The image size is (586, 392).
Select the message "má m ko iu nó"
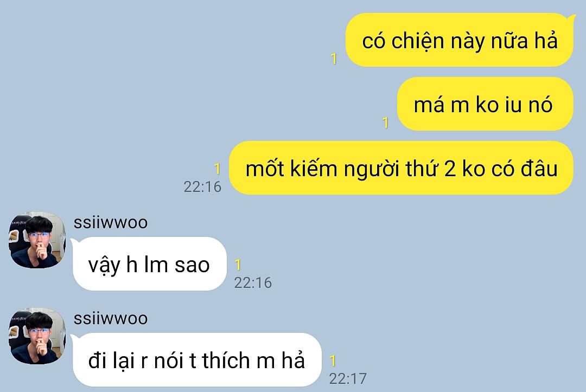tap(485, 104)
